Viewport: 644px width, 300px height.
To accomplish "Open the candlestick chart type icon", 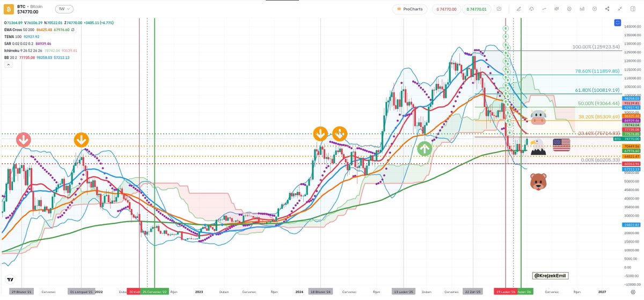I will 557,9.
